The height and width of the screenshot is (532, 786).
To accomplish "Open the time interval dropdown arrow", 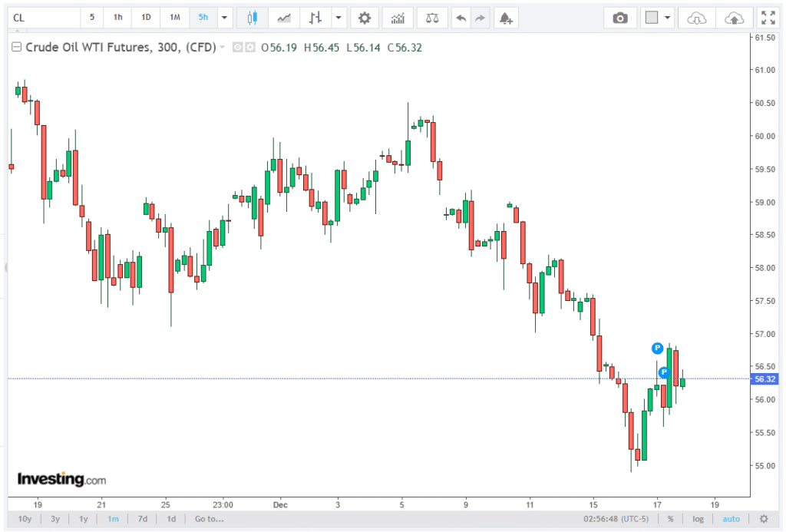I will click(224, 17).
